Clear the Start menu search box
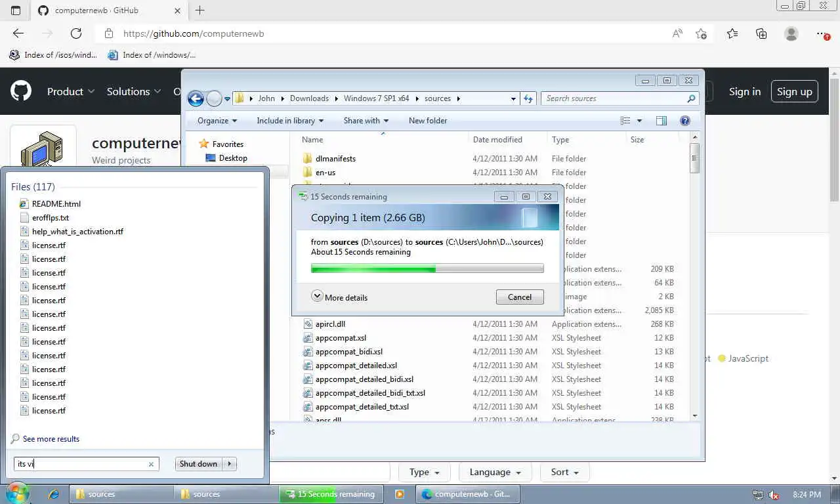 click(151, 464)
